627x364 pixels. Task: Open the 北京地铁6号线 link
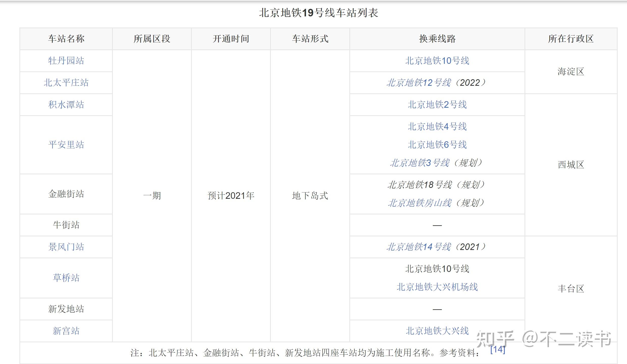(x=437, y=145)
